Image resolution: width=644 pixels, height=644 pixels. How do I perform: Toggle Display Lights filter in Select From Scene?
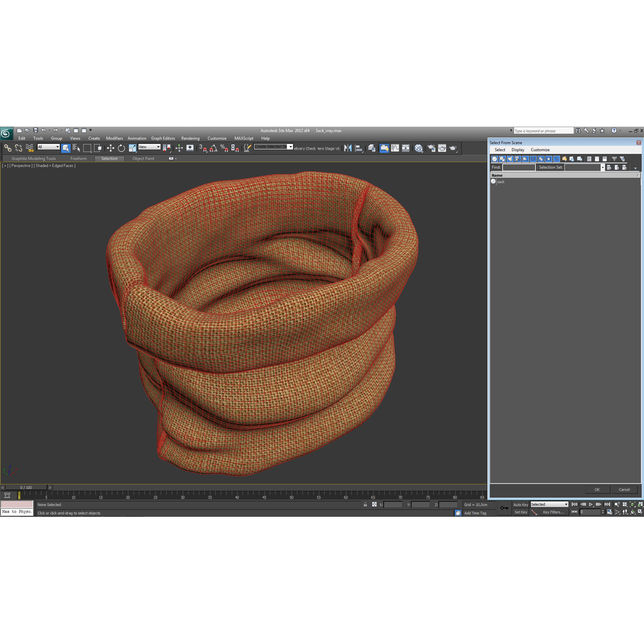point(510,159)
